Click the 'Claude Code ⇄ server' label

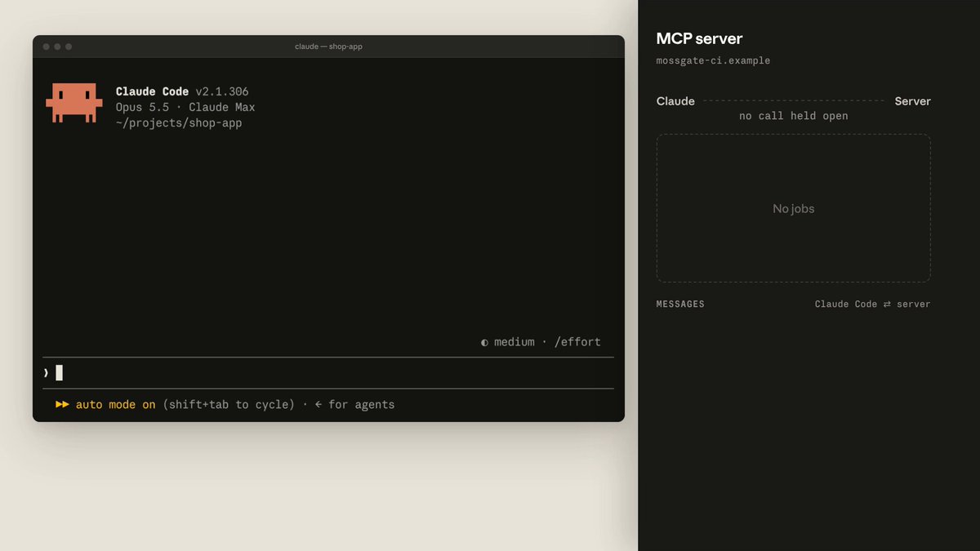tap(872, 304)
